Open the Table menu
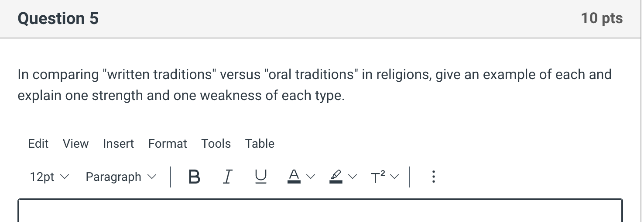Viewport: 644px width, 222px height. 260,143
